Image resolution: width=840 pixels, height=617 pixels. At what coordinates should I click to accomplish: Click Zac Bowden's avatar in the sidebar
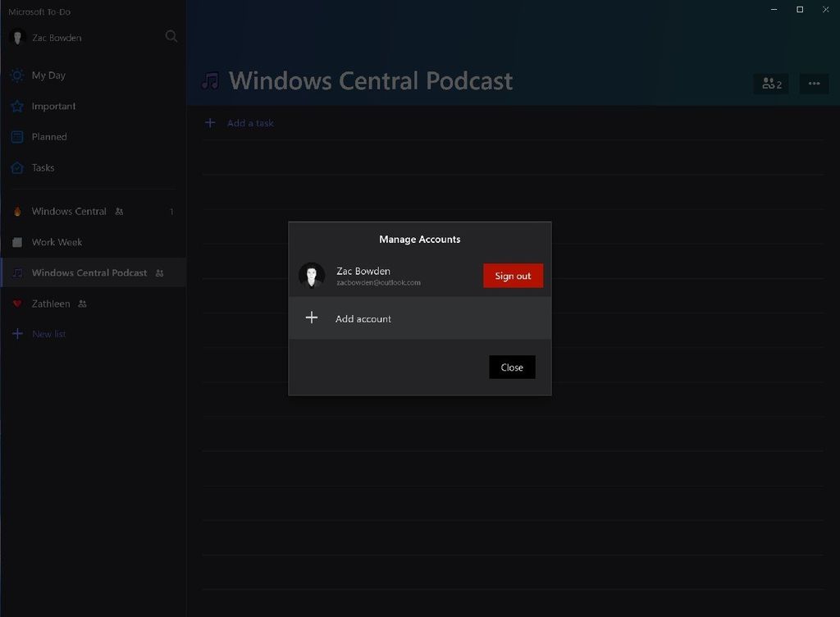tap(16, 37)
